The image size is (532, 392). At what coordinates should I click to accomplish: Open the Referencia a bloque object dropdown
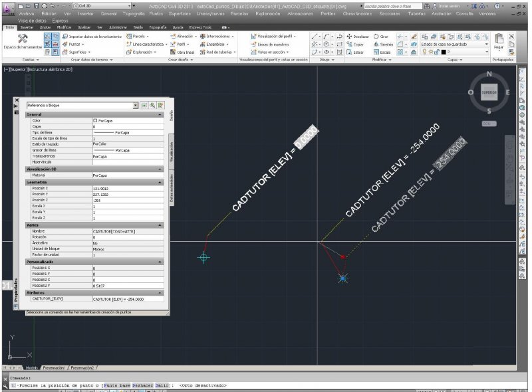coord(82,106)
